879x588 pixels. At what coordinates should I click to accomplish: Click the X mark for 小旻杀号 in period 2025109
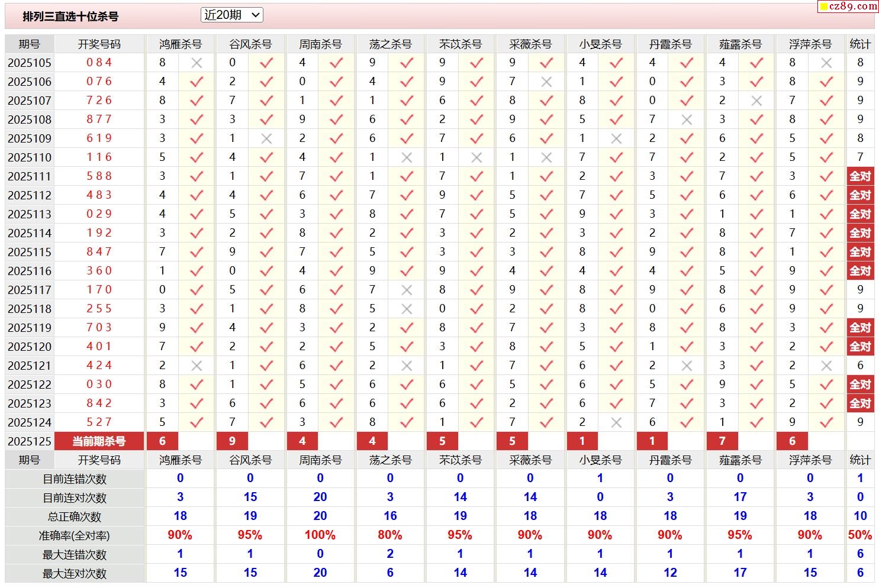coord(616,138)
